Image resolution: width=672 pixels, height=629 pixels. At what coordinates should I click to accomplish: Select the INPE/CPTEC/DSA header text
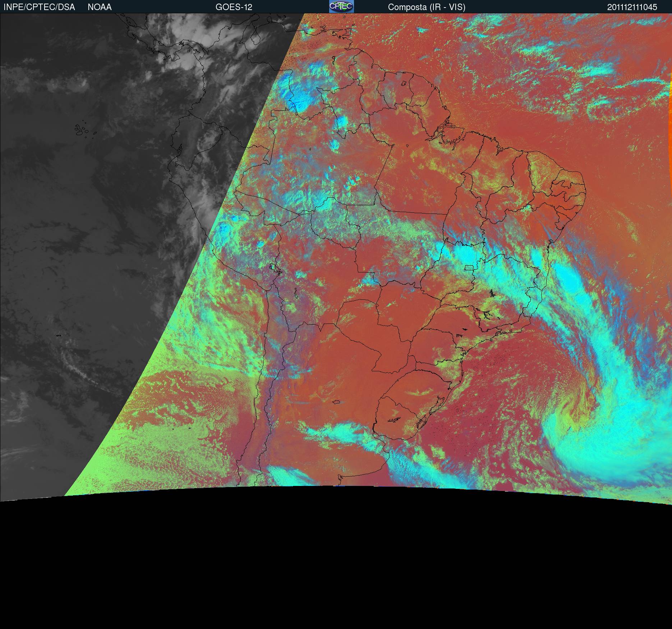[x=39, y=7]
